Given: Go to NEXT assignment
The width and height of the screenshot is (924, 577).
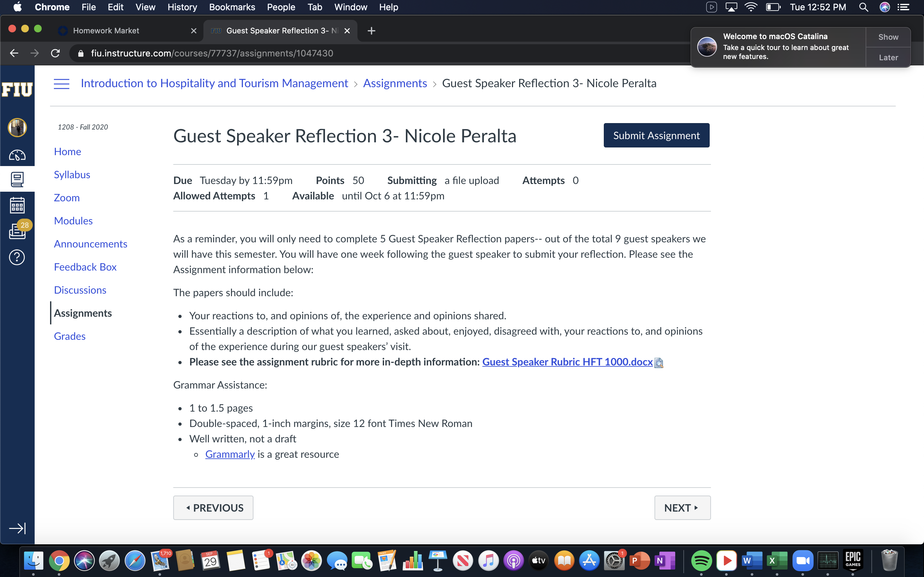Looking at the screenshot, I should (x=682, y=507).
